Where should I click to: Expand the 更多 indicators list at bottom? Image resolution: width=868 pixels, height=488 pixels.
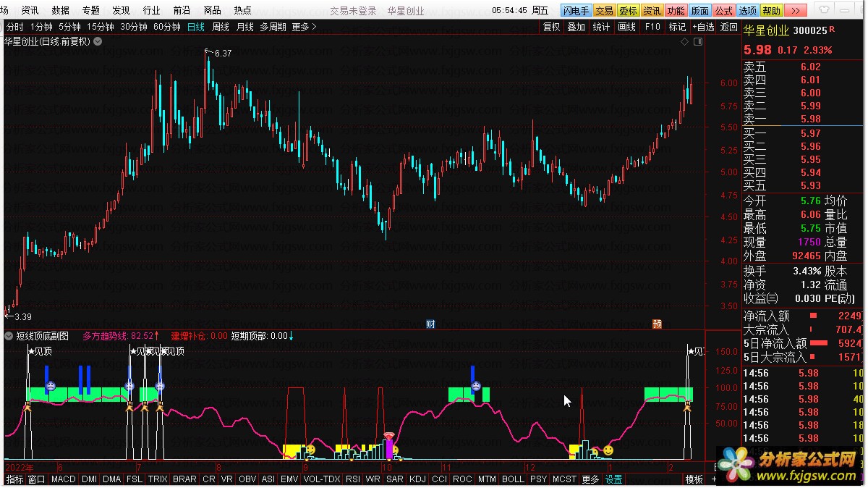590,479
